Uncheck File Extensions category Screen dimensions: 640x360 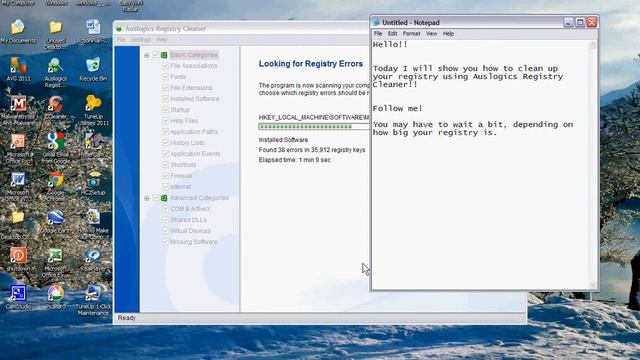pos(166,88)
